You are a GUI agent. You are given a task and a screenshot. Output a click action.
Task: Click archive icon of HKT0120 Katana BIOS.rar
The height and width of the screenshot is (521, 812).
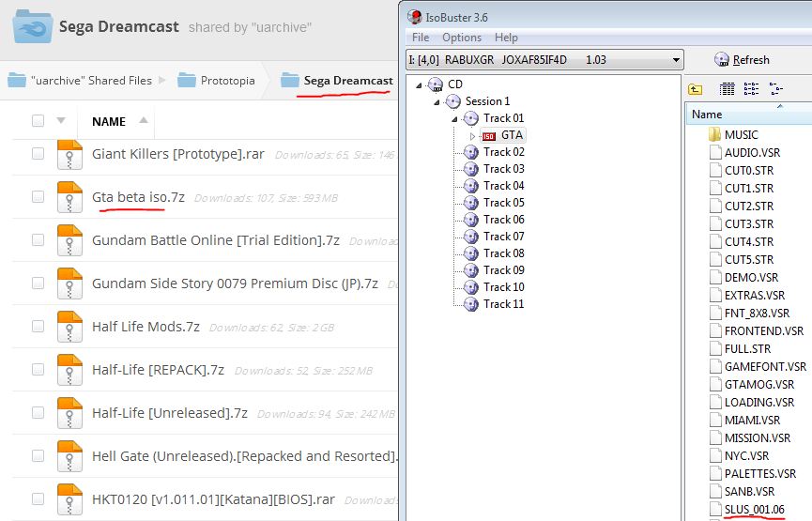coord(69,499)
